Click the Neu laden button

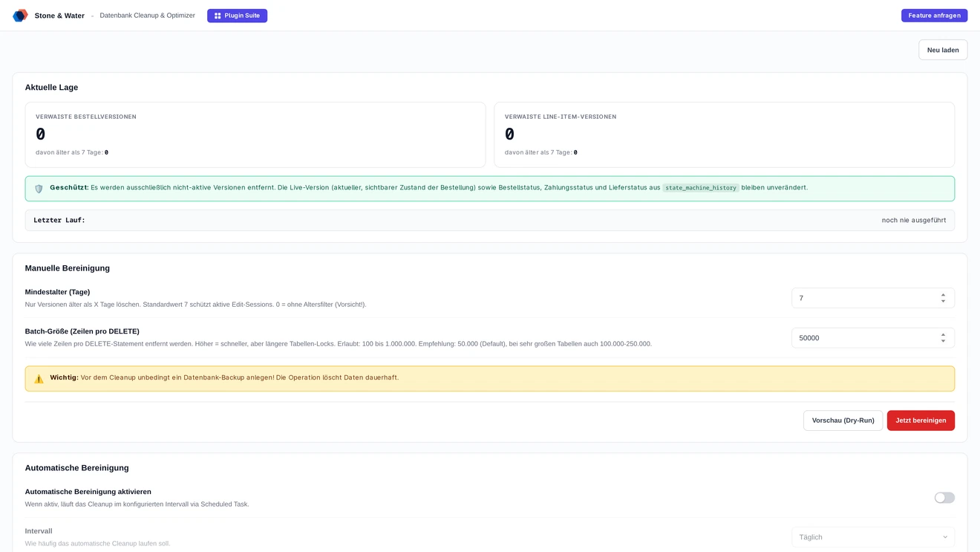tap(943, 50)
